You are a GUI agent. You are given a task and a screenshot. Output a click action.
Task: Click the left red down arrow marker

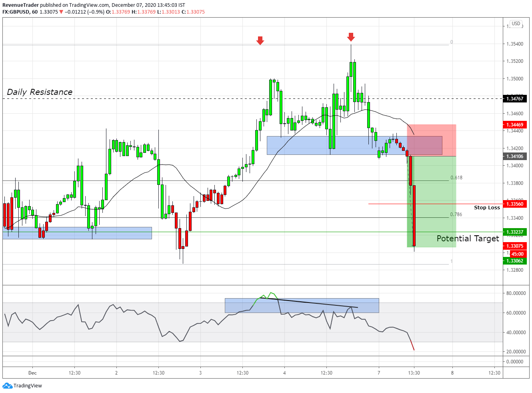pyautogui.click(x=260, y=40)
